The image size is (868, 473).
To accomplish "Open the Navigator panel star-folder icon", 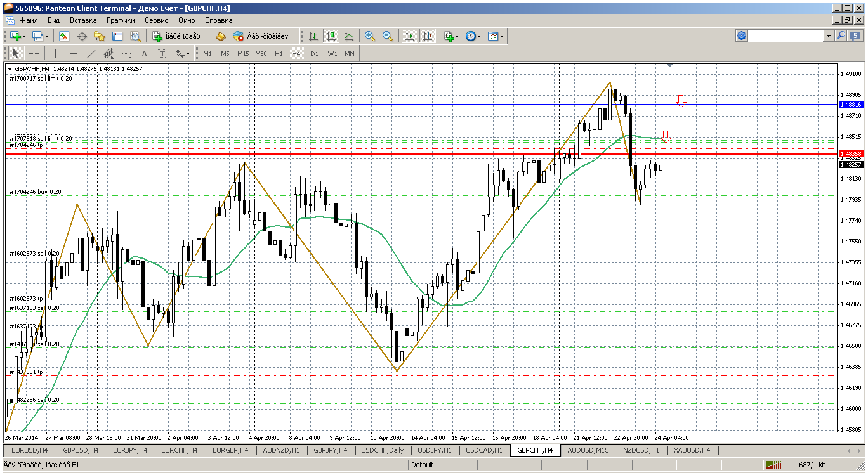I will point(100,37).
